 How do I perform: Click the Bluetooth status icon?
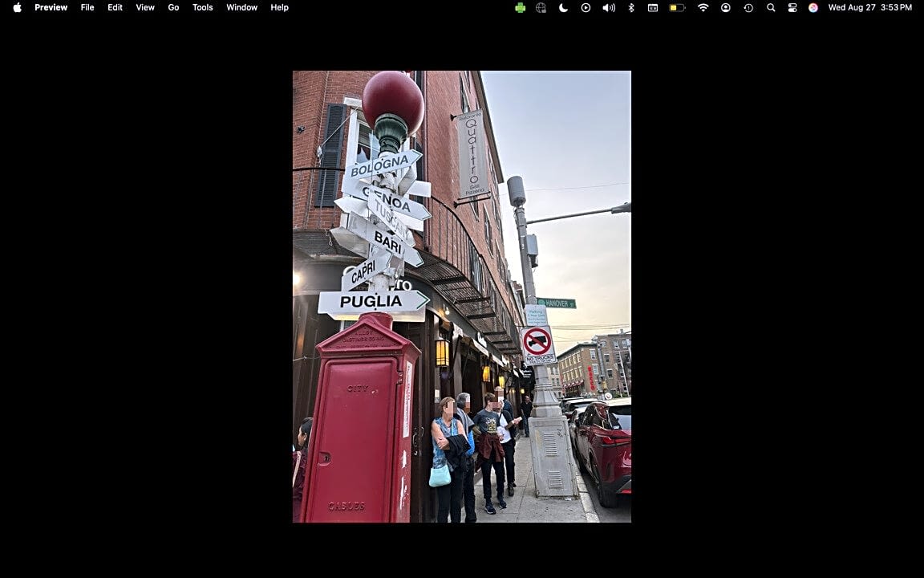point(630,7)
